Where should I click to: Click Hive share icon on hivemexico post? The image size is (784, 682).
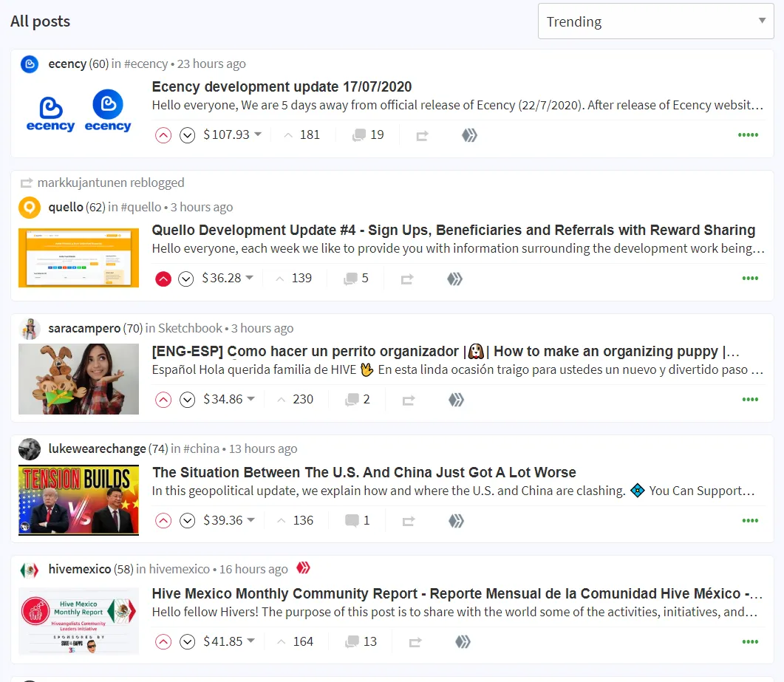coord(463,641)
